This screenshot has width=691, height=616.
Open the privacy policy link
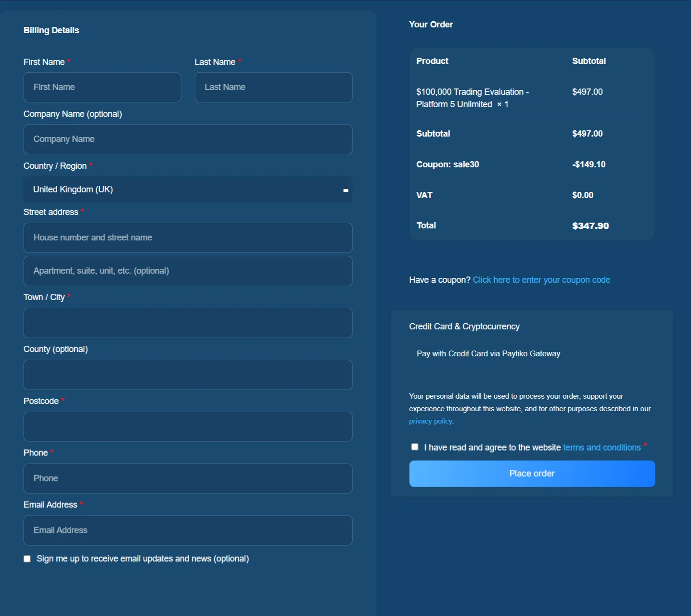pos(430,421)
